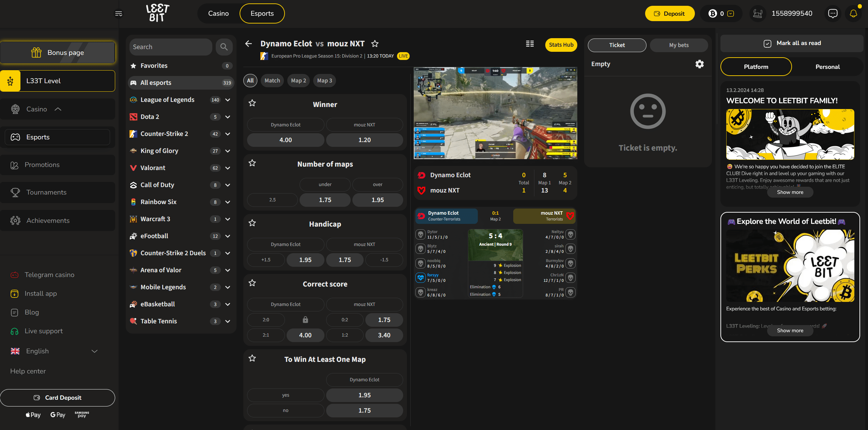The width and height of the screenshot is (868, 430).
Task: Select the Esports gamepad icon in sidebar
Action: click(15, 137)
